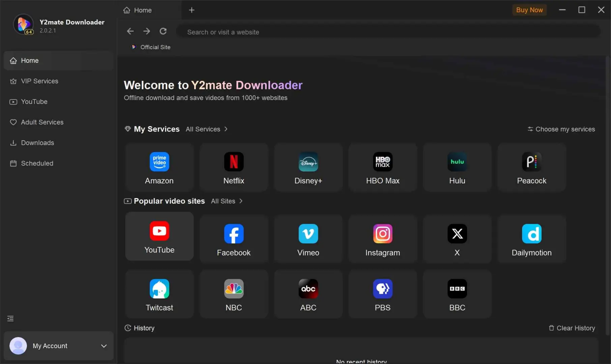This screenshot has height=364, width=611.
Task: Click Clear History
Action: point(572,328)
